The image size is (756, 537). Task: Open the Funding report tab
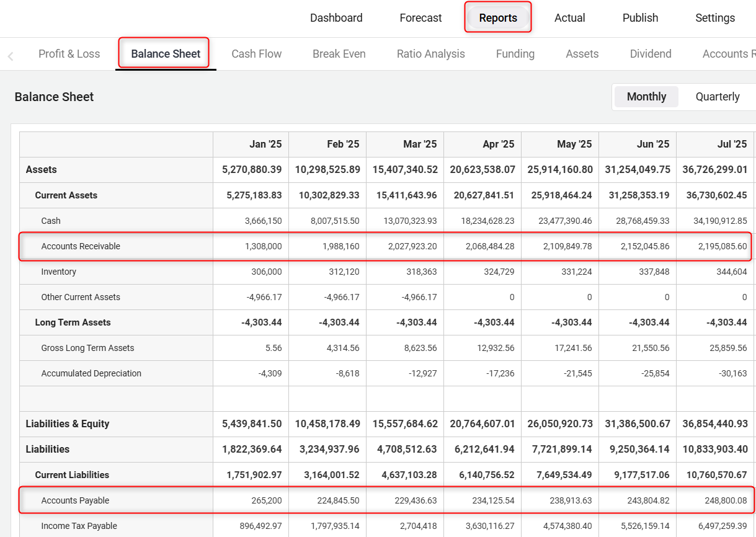pyautogui.click(x=515, y=54)
